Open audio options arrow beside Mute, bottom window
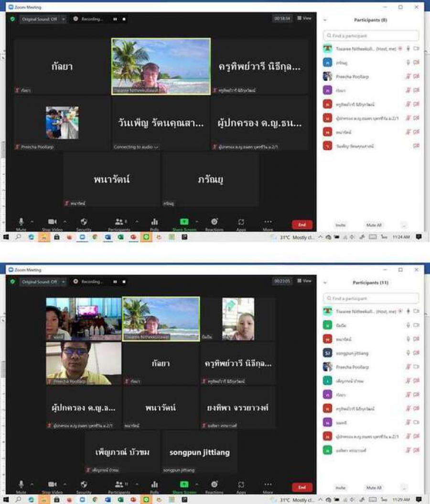Viewport: 430px width, 504px height. click(x=32, y=484)
